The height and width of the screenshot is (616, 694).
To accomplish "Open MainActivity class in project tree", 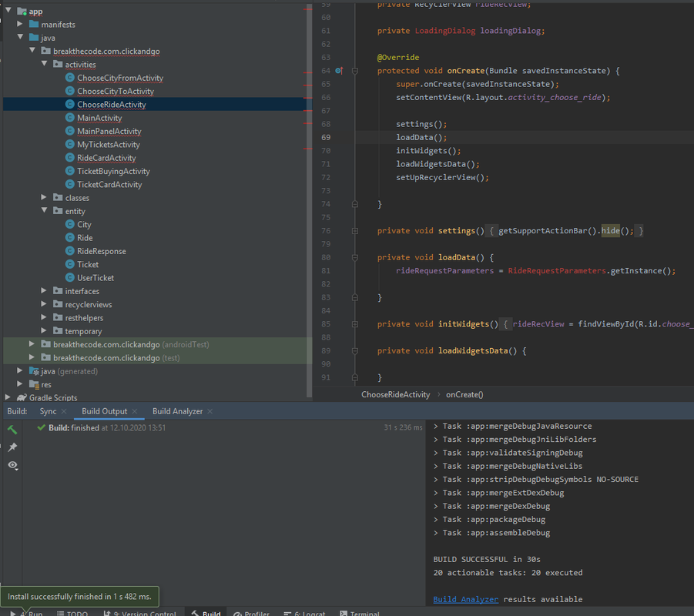I will pos(99,118).
